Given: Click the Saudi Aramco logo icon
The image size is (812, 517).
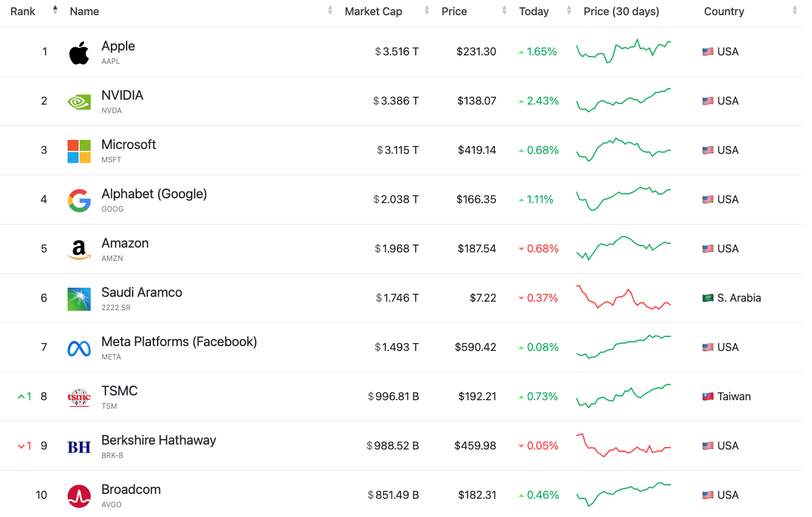Looking at the screenshot, I should [x=79, y=299].
